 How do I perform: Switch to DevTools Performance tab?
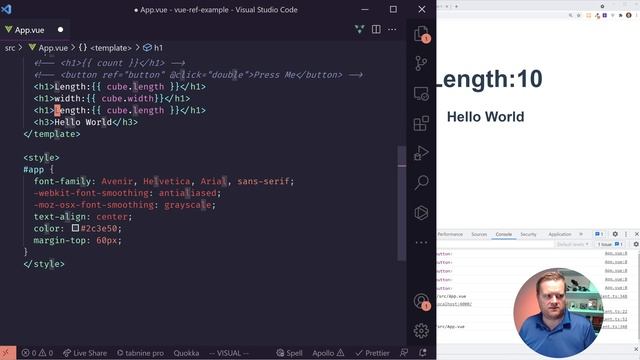coord(450,234)
